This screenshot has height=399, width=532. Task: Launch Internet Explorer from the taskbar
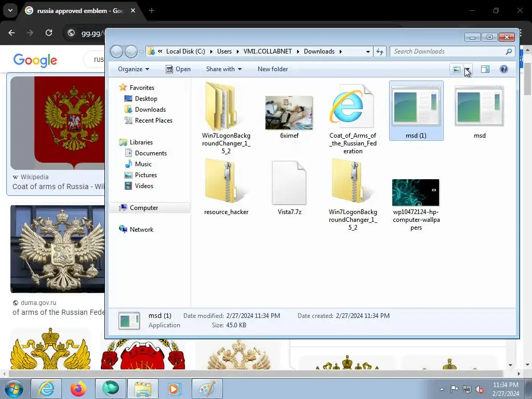[x=46, y=389]
